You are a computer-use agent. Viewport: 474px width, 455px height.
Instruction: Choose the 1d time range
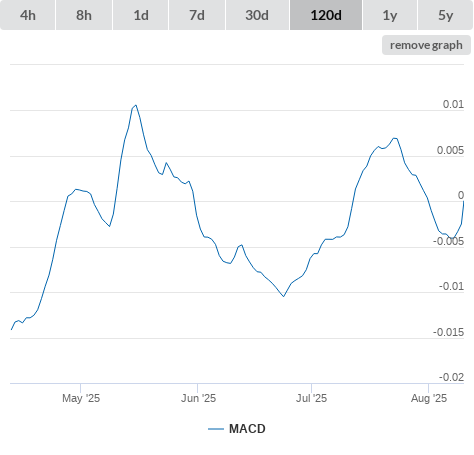[x=141, y=15]
